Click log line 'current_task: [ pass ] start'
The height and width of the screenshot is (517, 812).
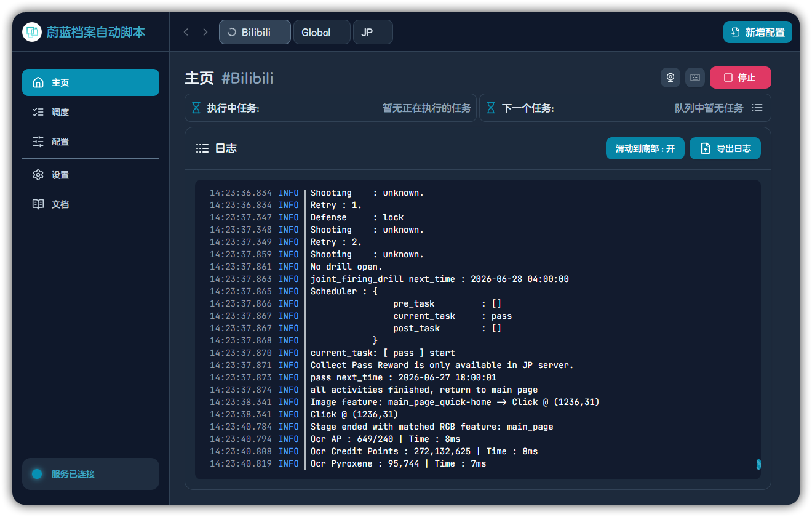coord(383,353)
